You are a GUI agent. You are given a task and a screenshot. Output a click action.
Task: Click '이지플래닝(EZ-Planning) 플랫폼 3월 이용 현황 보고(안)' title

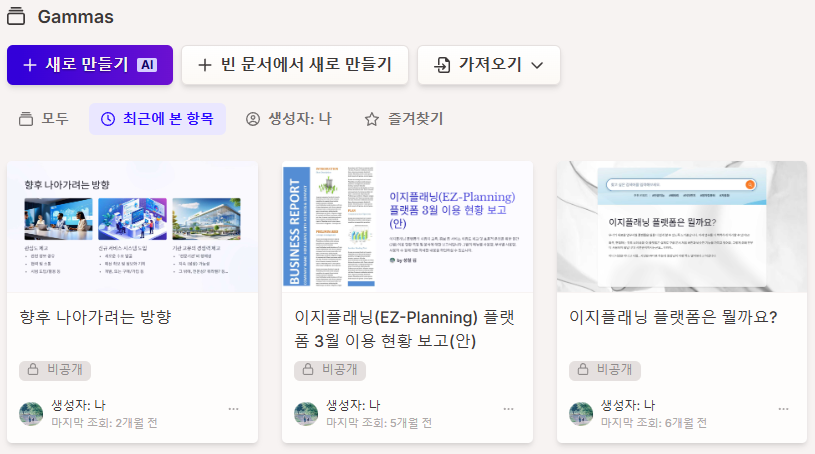pyautogui.click(x=405, y=329)
